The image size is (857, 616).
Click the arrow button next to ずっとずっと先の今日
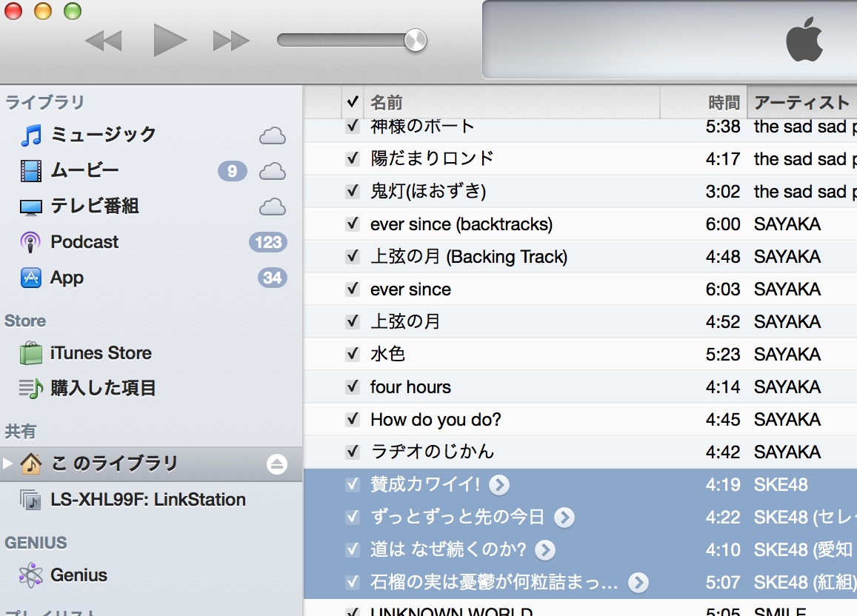click(564, 517)
